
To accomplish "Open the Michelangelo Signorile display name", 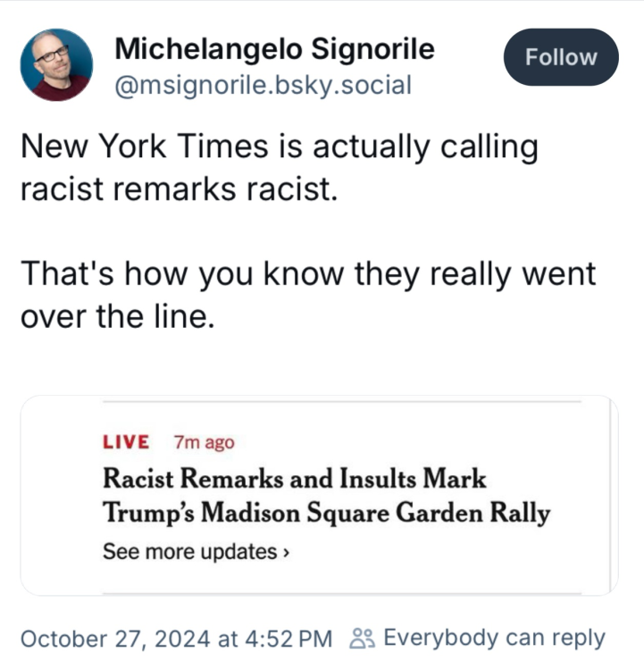I will 274,49.
